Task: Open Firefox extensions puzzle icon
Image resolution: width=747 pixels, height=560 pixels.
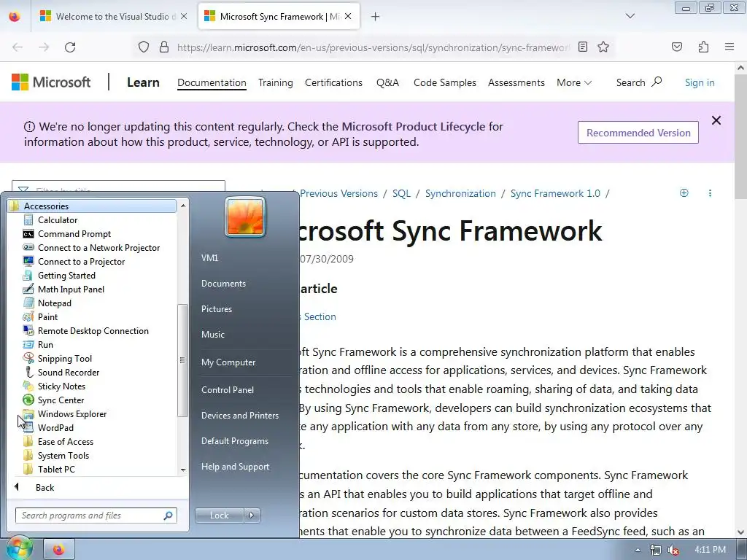Action: 704,47
